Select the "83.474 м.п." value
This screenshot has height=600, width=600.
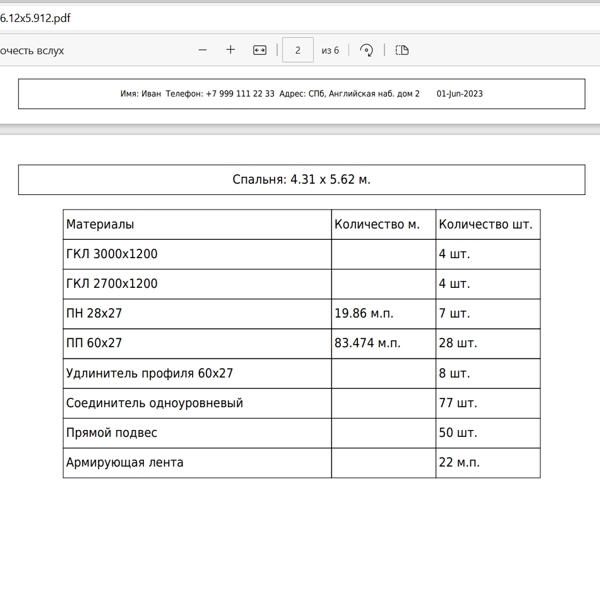tap(367, 343)
